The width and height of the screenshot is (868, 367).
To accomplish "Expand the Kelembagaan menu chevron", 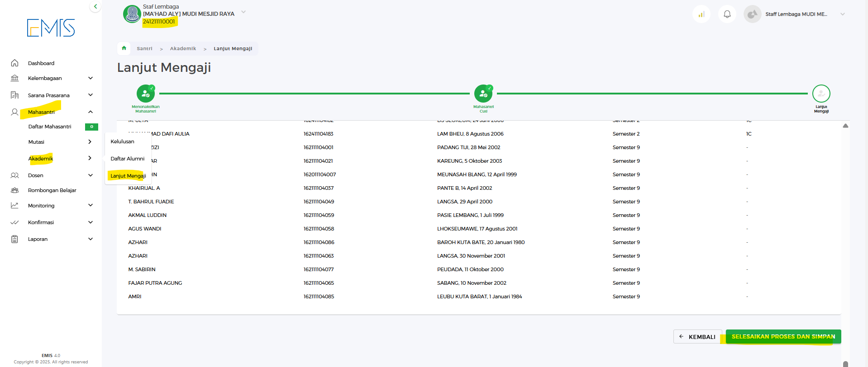I will click(91, 78).
